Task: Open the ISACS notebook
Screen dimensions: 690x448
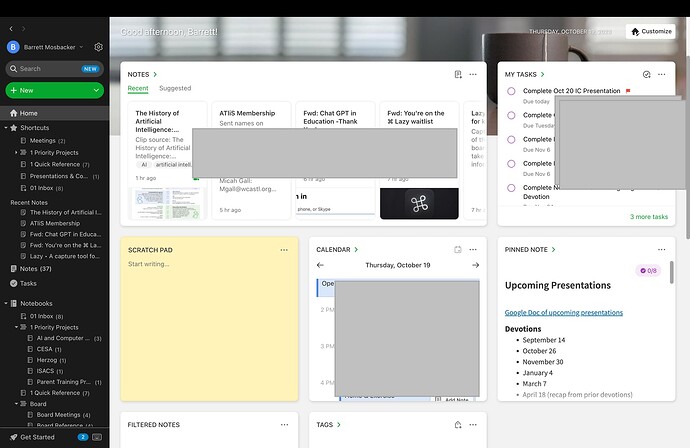Action: click(x=45, y=371)
